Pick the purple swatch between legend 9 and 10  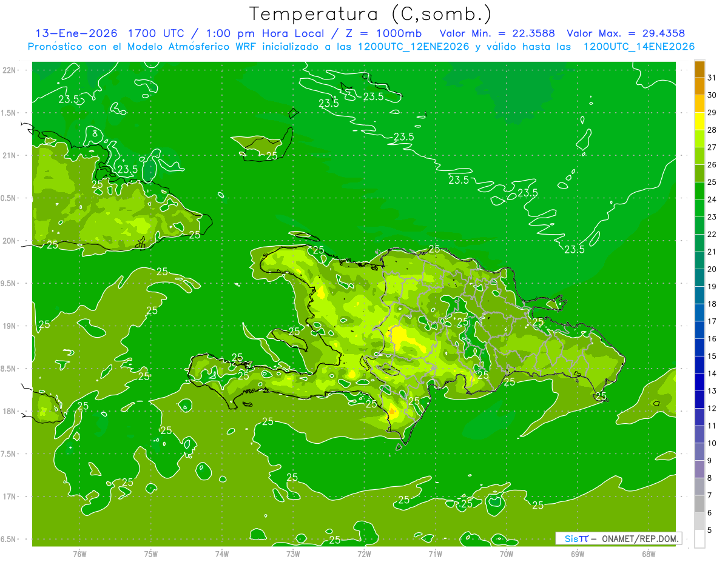[699, 452]
